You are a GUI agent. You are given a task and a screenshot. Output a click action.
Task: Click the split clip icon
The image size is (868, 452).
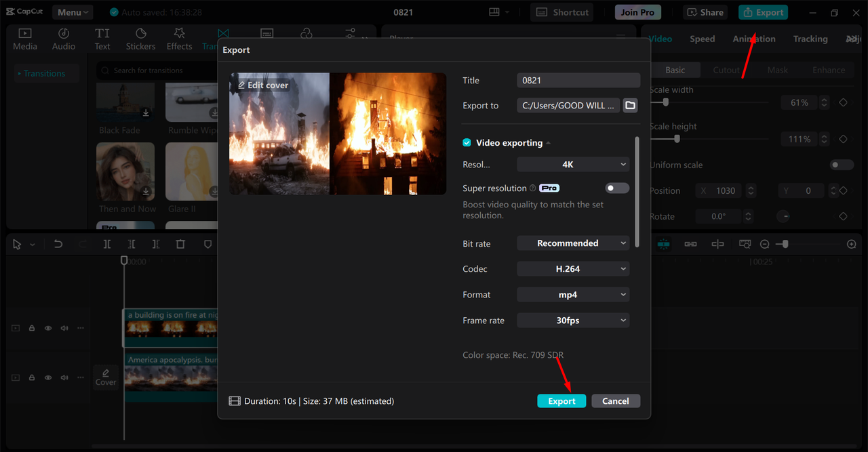coord(107,244)
